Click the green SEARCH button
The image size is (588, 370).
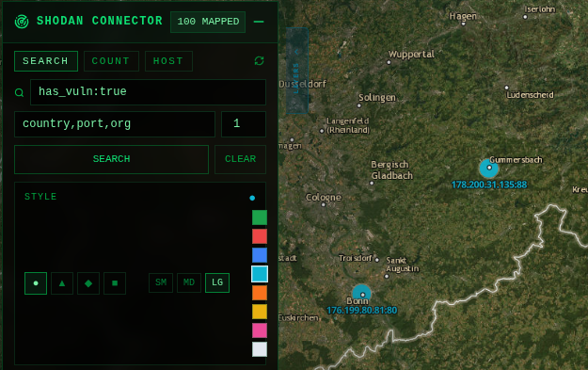[x=111, y=159]
